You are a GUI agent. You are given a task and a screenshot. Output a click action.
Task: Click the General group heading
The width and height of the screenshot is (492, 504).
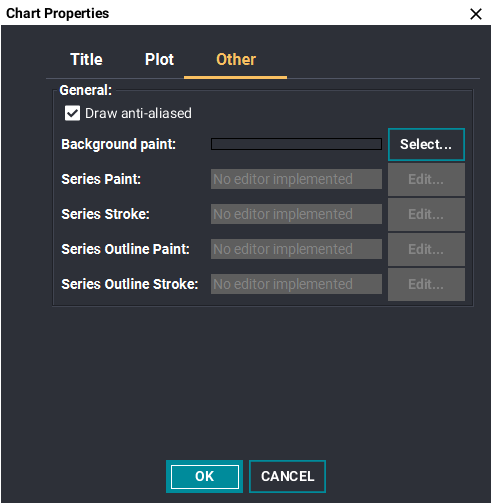click(85, 90)
